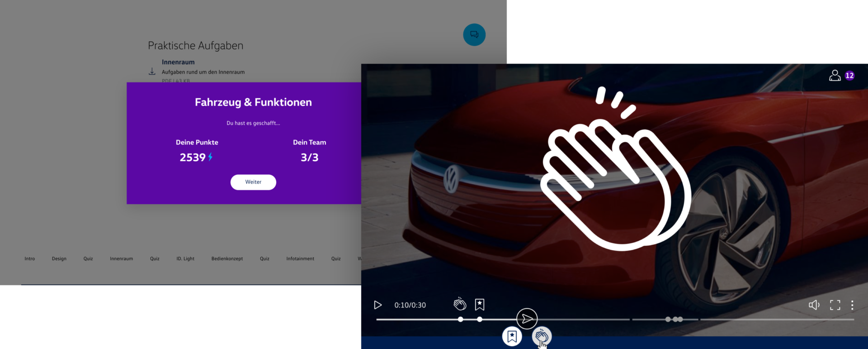Image resolution: width=868 pixels, height=349 pixels.
Task: Enter fullscreen video mode
Action: click(835, 305)
